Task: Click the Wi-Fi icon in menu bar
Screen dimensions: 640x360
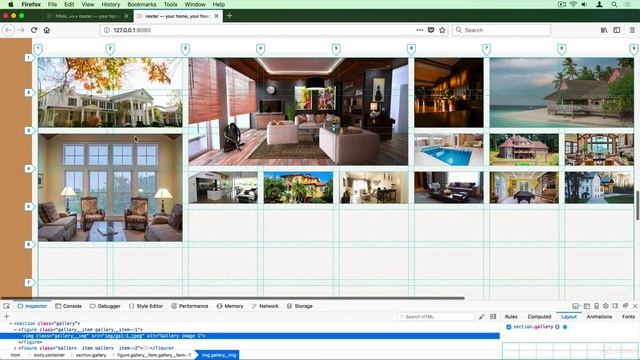Action: (x=573, y=4)
